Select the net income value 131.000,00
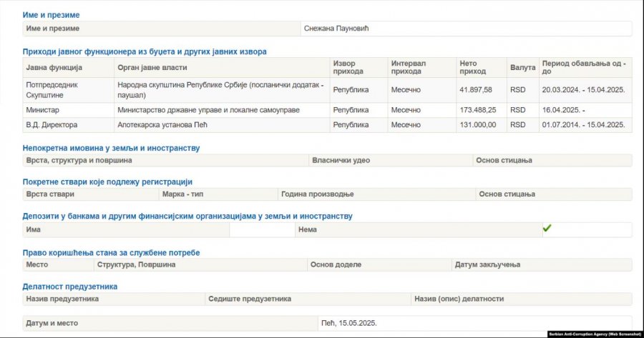The width and height of the screenshot is (644, 338). (478, 125)
